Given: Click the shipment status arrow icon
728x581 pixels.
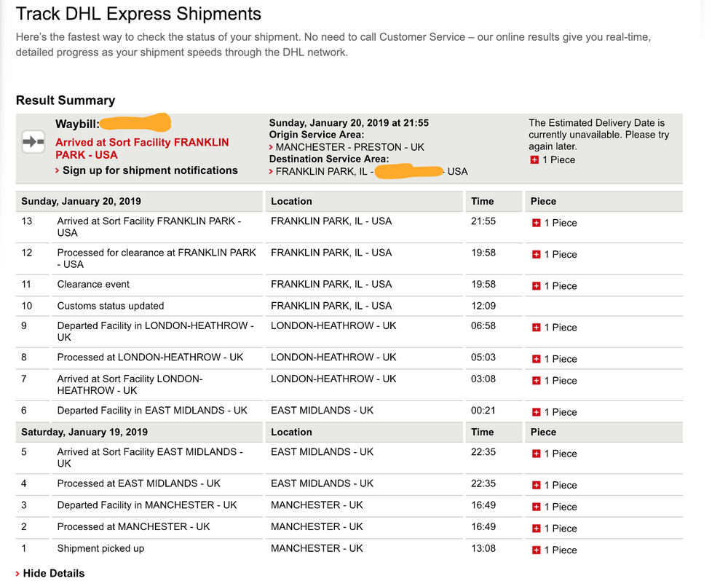Looking at the screenshot, I should tap(34, 141).
